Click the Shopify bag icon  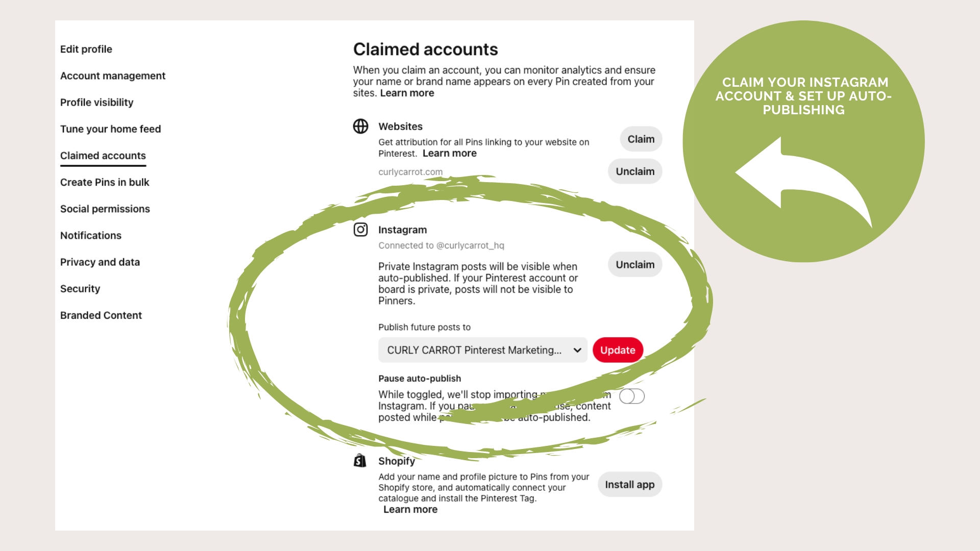[x=359, y=460]
